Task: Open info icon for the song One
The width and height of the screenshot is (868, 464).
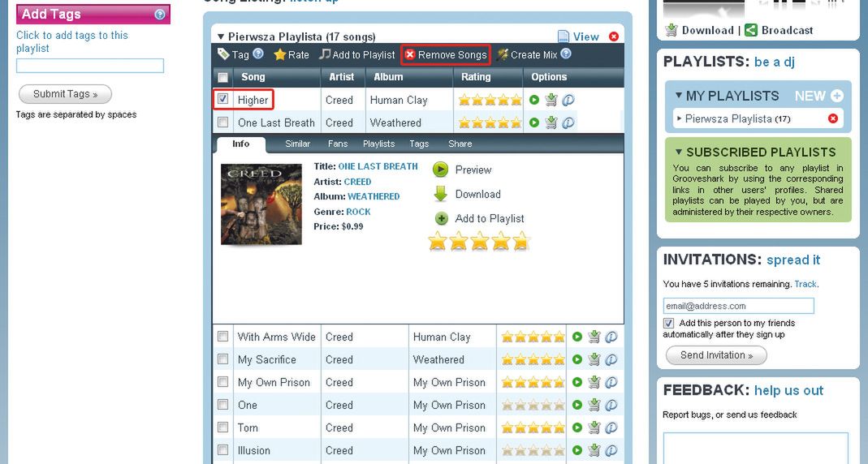Action: pos(611,405)
